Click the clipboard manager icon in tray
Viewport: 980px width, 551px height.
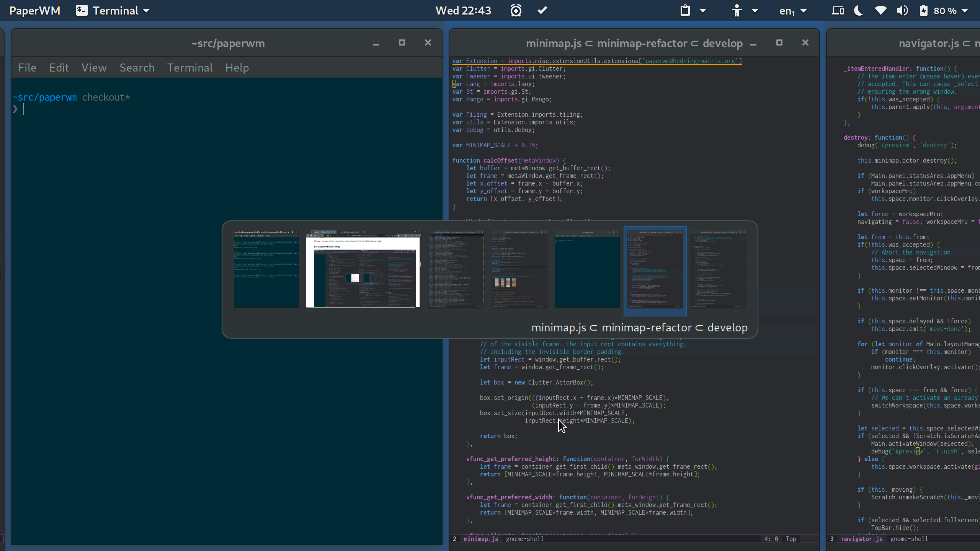click(684, 10)
